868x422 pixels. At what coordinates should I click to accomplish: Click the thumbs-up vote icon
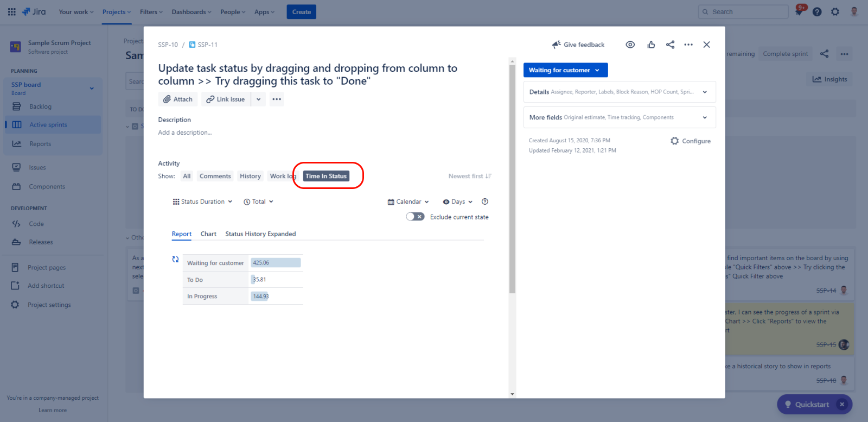(651, 45)
